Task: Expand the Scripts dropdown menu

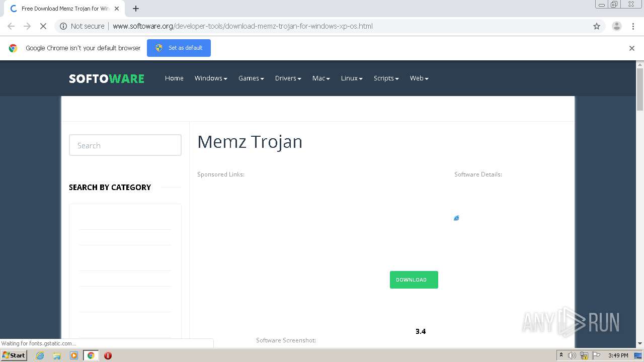Action: click(386, 78)
